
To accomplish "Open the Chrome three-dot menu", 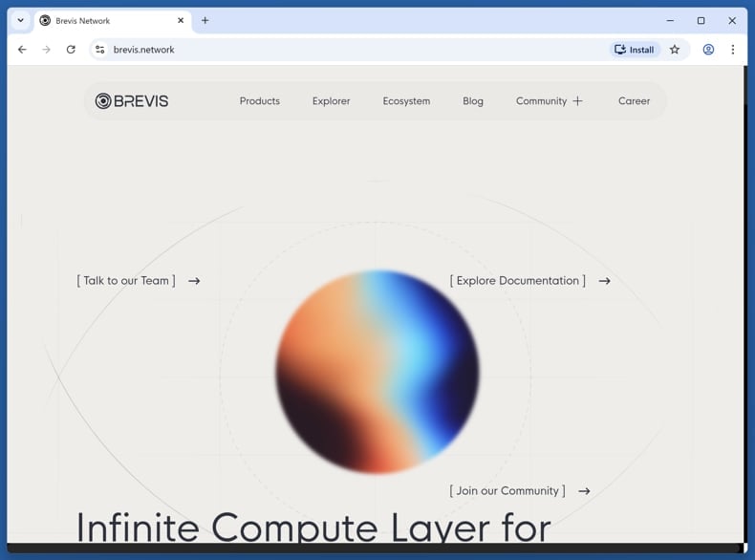I will pyautogui.click(x=733, y=50).
